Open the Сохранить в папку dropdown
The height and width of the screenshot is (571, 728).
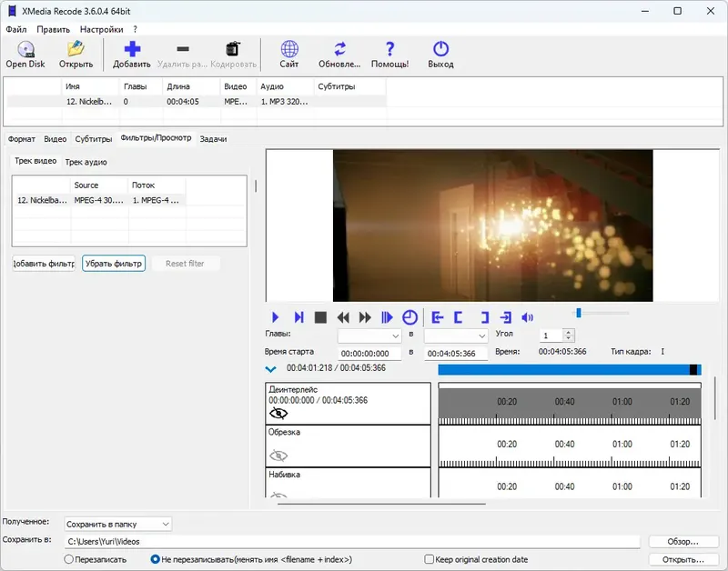tap(117, 524)
